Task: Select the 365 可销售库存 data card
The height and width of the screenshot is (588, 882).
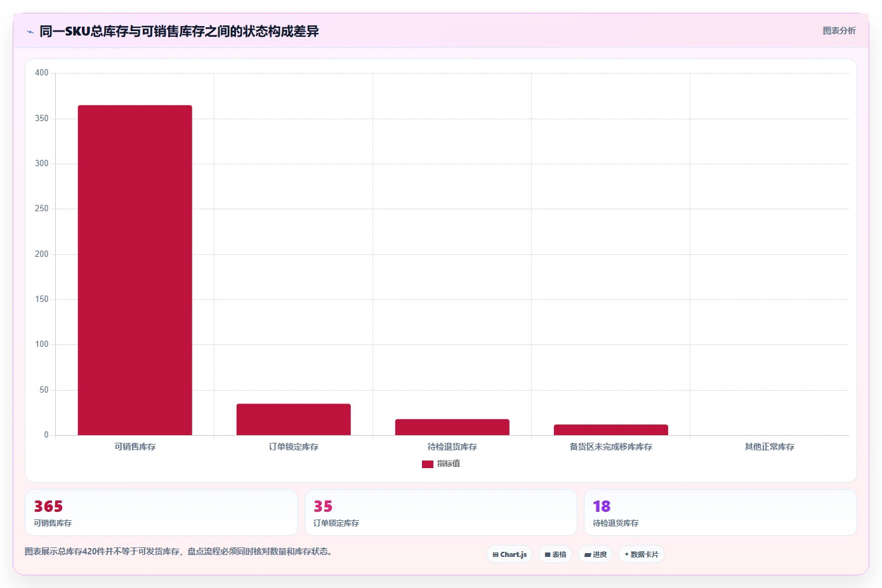Action: (161, 513)
